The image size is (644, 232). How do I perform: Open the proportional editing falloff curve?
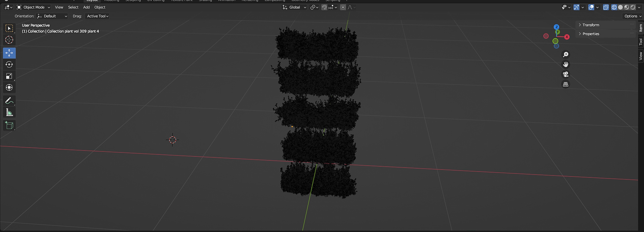pos(351,7)
